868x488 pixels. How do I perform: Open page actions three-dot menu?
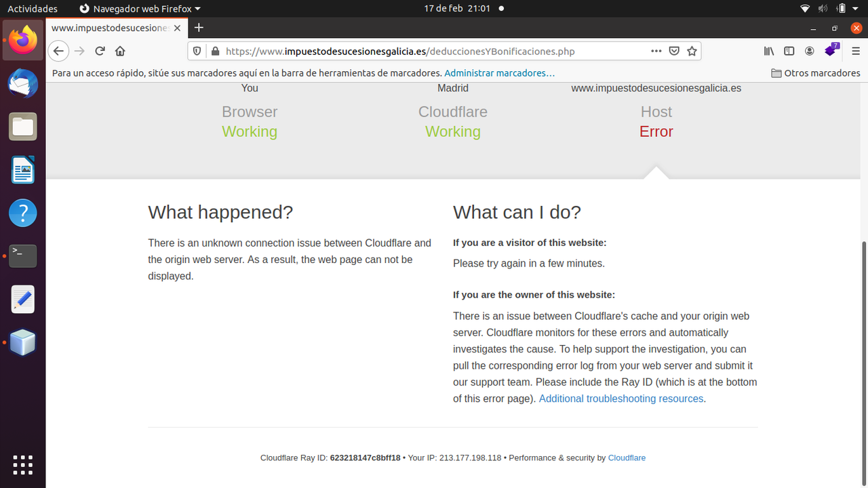click(656, 51)
